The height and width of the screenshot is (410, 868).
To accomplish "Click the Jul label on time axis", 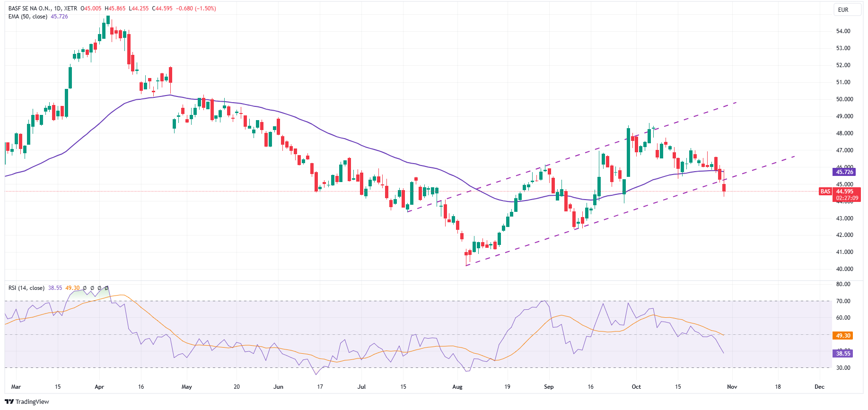I will 362,387.
